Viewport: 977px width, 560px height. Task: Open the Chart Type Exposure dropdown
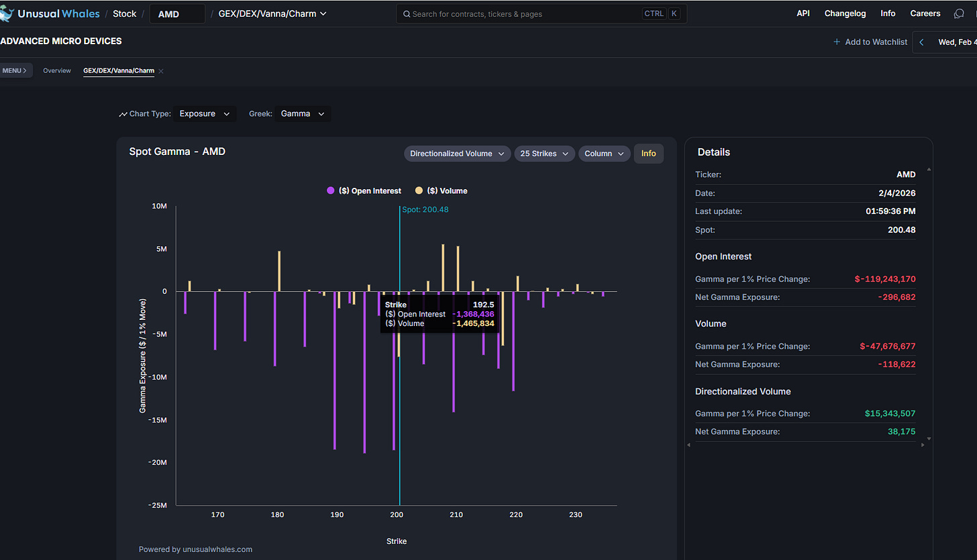click(205, 114)
